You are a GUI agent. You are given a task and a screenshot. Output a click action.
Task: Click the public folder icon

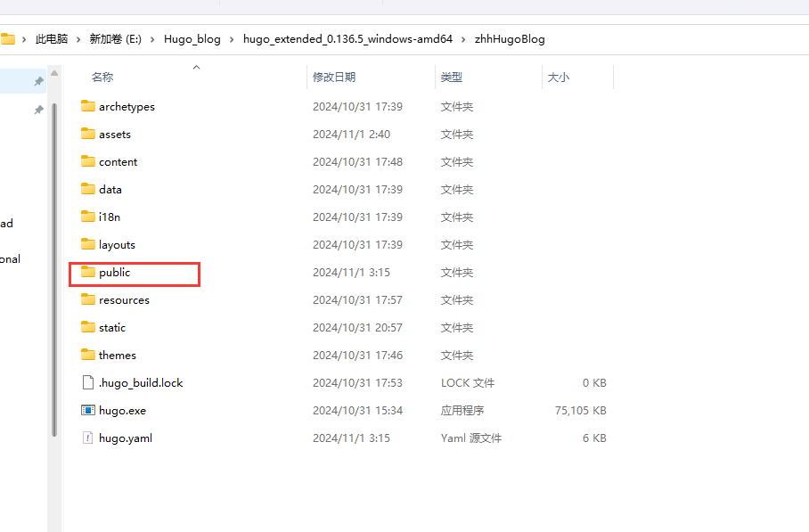coord(87,272)
